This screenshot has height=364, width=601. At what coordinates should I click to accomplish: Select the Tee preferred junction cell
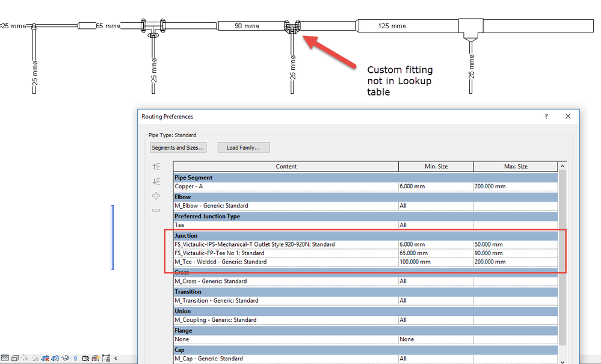[x=286, y=225]
